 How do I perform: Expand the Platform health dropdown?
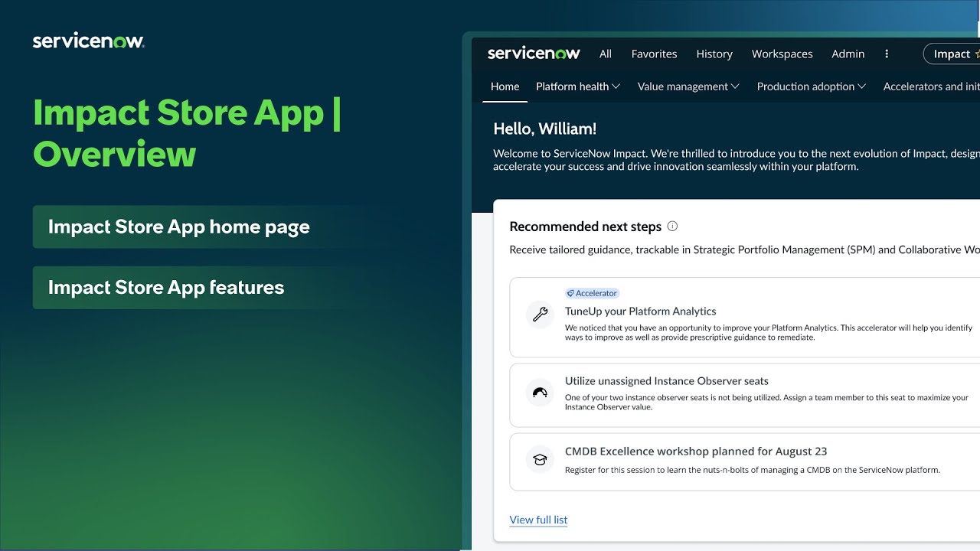(577, 86)
